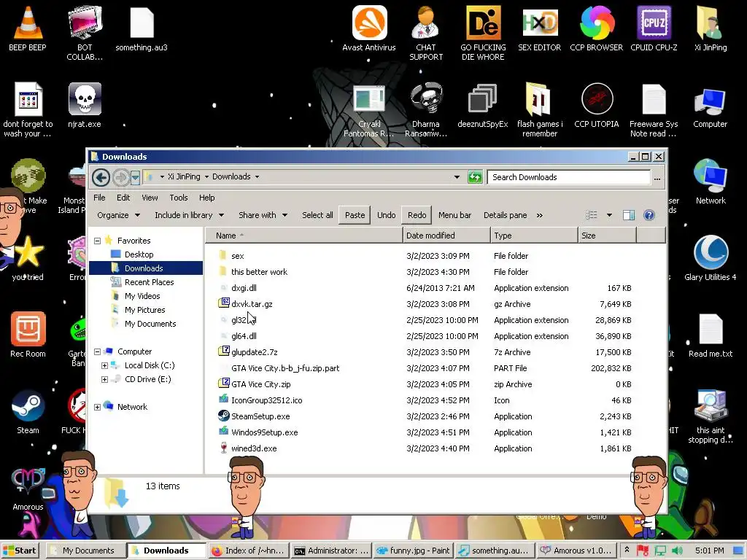Toggle the preview pane icon
This screenshot has height=560, width=747.
point(628,215)
